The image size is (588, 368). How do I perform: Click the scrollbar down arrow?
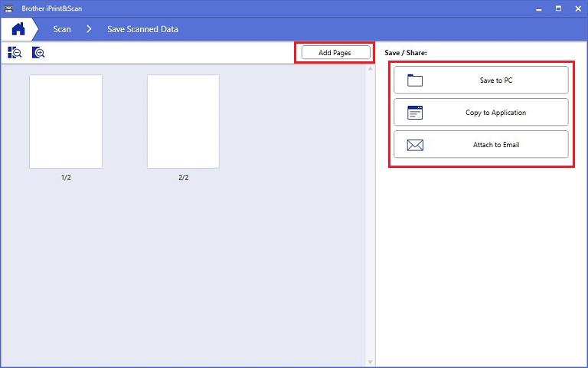click(371, 363)
